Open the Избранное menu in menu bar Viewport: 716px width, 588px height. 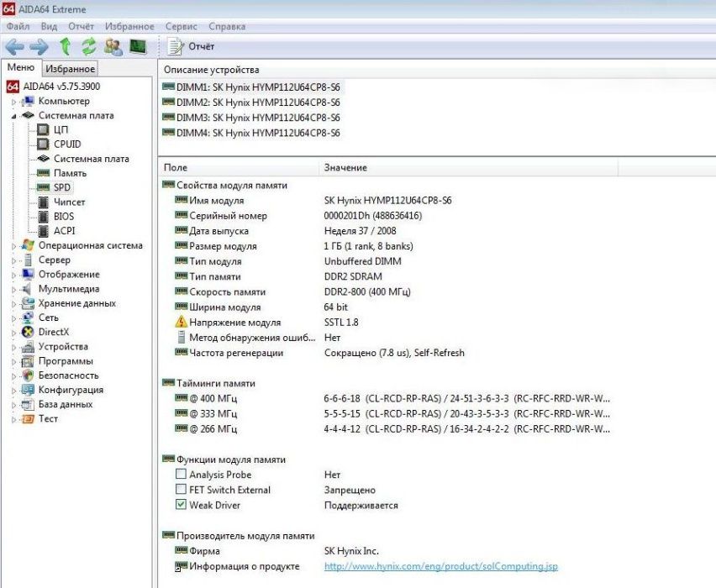click(x=129, y=27)
